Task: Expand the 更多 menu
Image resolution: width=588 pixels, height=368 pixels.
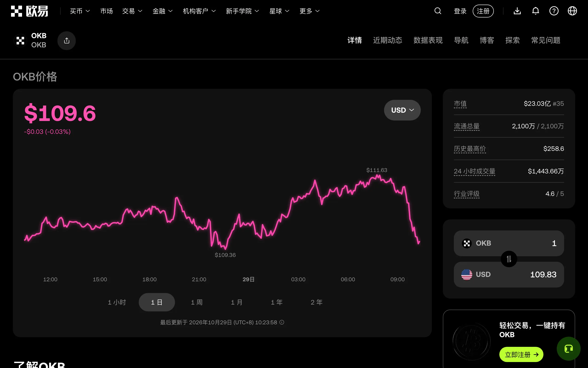Action: (310, 11)
